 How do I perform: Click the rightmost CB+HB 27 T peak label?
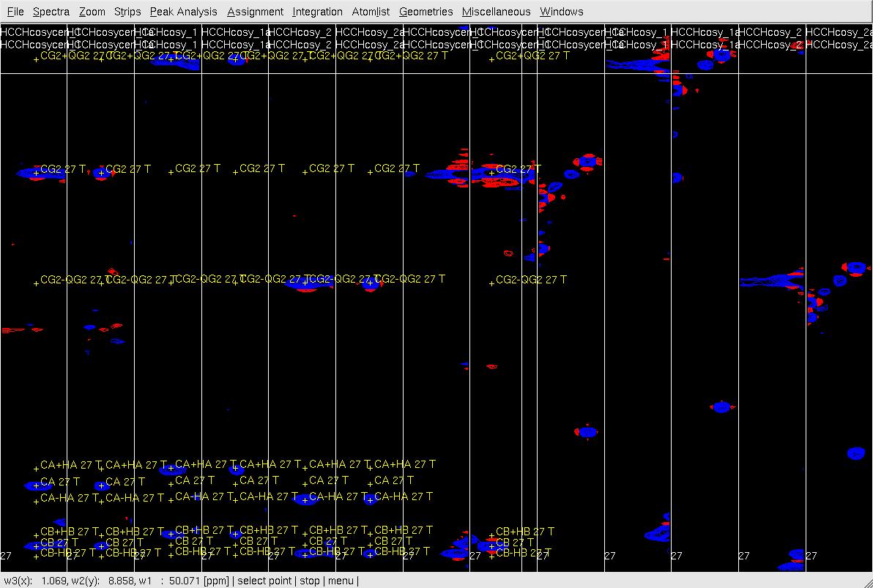[x=524, y=532]
